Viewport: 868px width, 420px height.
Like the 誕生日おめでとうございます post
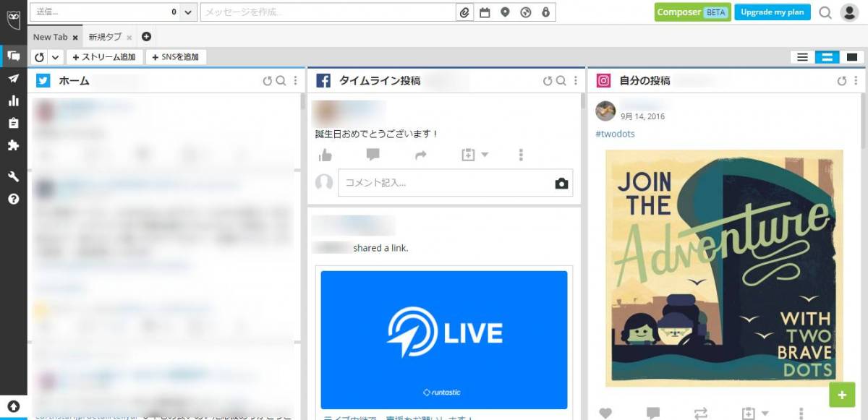click(x=325, y=155)
